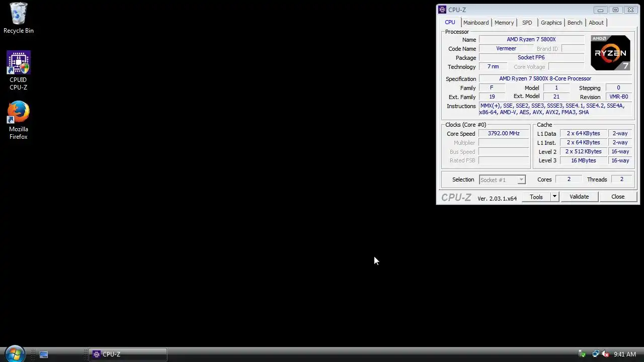
Task: Switch to the SPD tab
Action: [527, 23]
